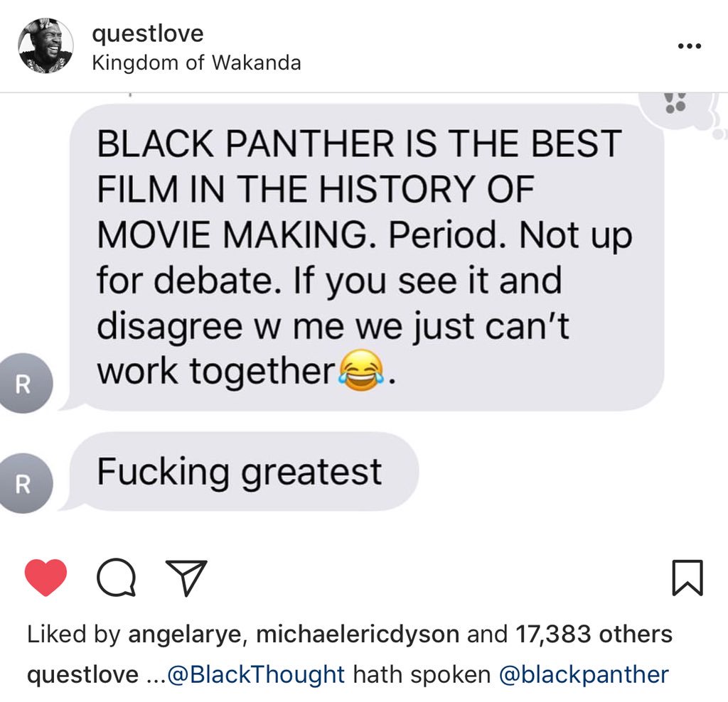Open the @BlackThought mention in the caption
The width and height of the screenshot is (728, 702).
(x=255, y=674)
